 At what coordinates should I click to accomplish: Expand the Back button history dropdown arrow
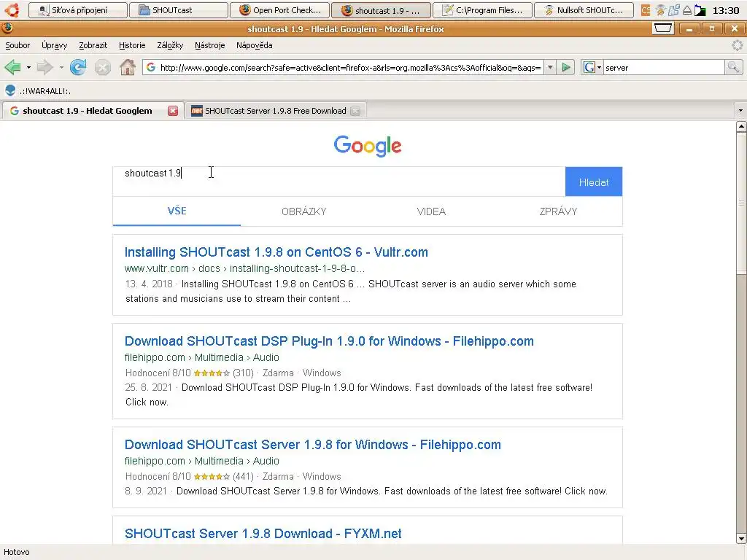[x=28, y=68]
